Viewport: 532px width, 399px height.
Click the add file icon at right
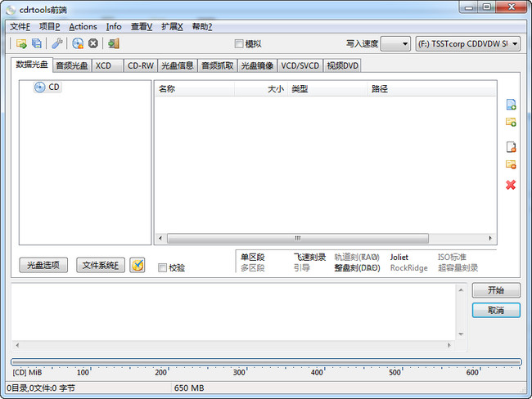[x=511, y=105]
